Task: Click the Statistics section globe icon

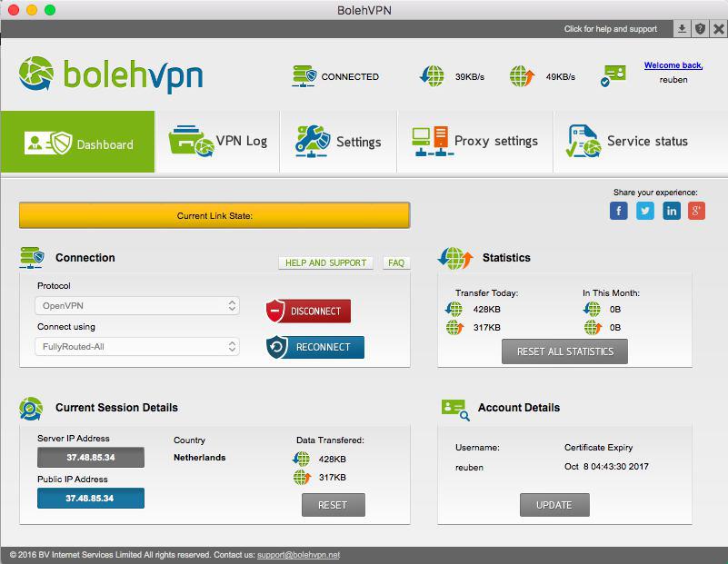Action: [455, 258]
